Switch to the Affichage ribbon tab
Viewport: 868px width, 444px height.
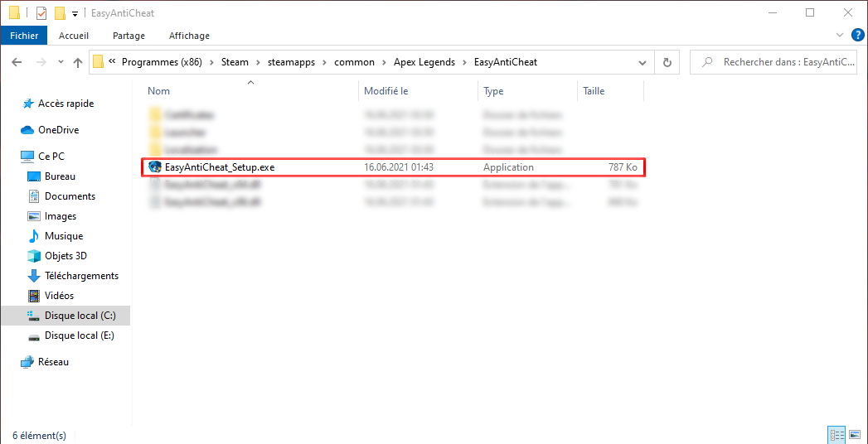click(x=189, y=36)
